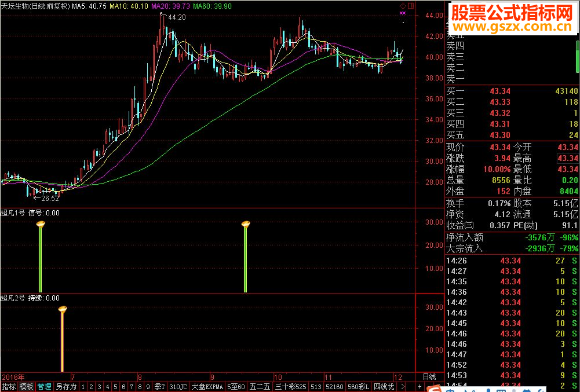Switch to the 五二五 template
Screen dimensions: 580x392
click(x=260, y=387)
